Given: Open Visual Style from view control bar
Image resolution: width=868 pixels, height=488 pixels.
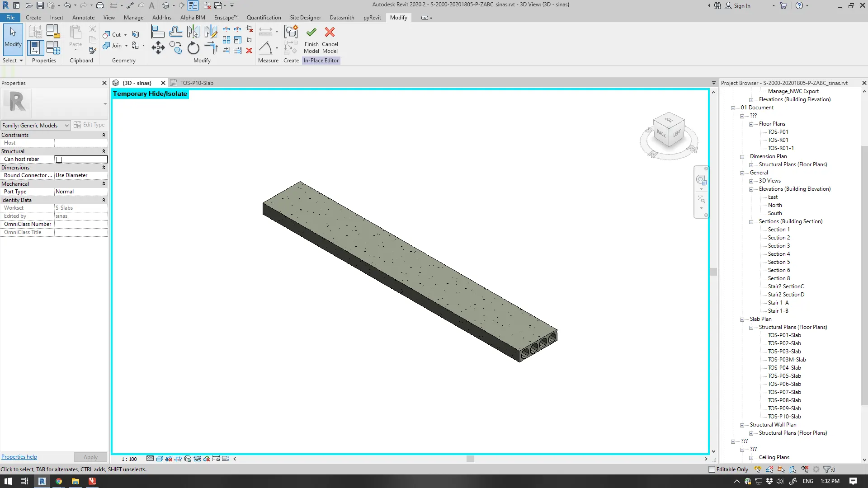Looking at the screenshot, I should tap(160, 459).
